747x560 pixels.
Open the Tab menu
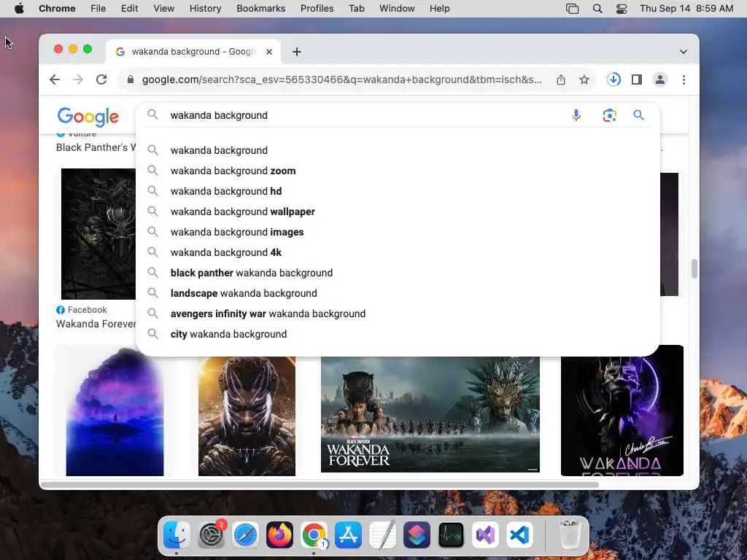[x=356, y=9]
